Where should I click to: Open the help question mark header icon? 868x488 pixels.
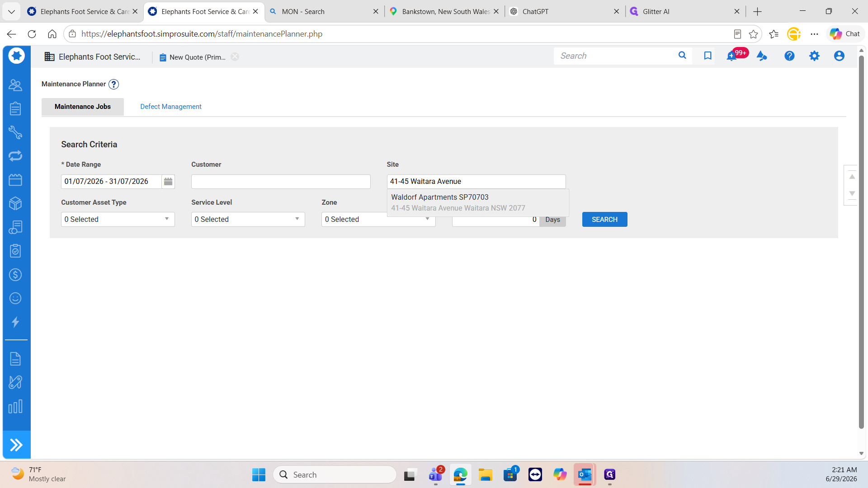pos(789,56)
